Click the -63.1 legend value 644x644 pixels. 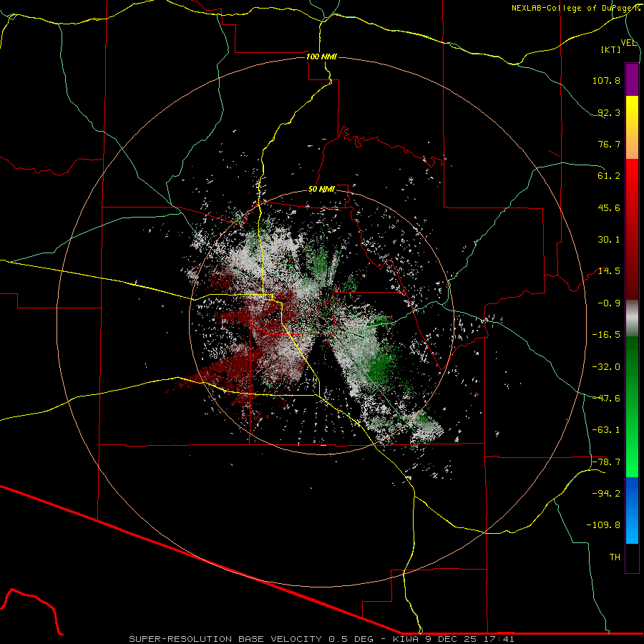(606, 430)
